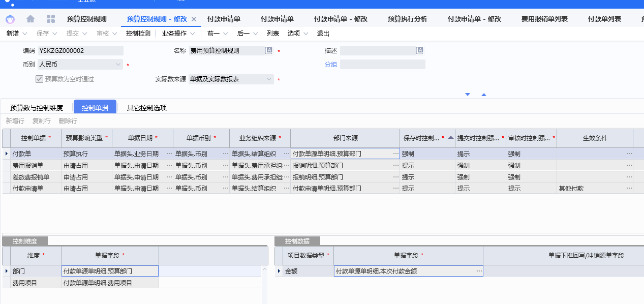The height and width of the screenshot is (304, 644).
Task: Open 其它控制选项 tab
Action: tap(147, 108)
